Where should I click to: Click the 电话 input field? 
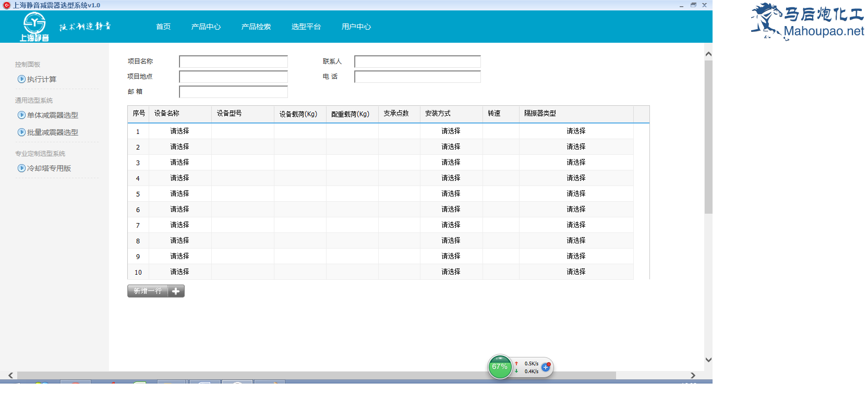pos(417,77)
